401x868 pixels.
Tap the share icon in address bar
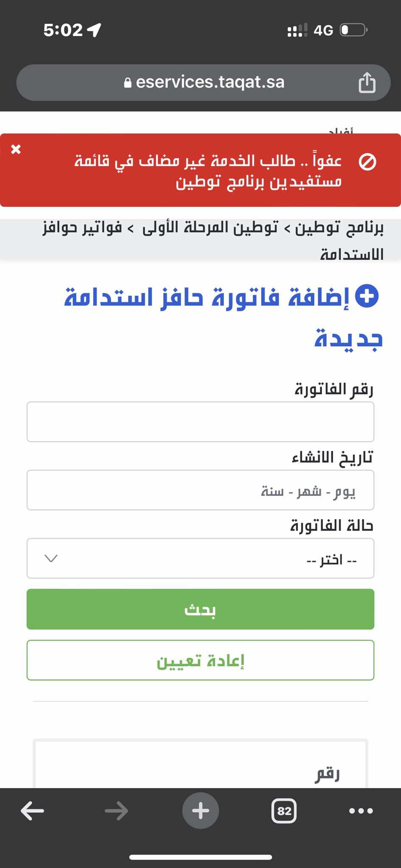[367, 82]
